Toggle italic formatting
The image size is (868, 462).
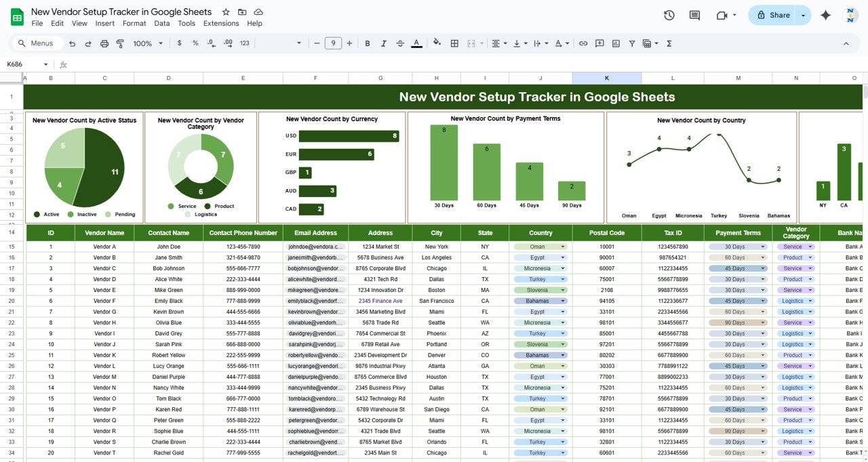(x=384, y=43)
